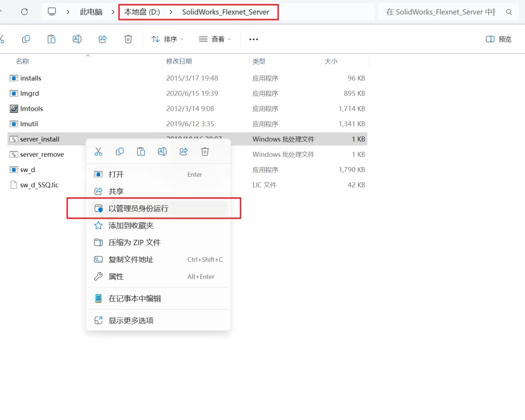Open the 查看 view dropdown
Screen dimensions: 525x420
tap(215, 39)
